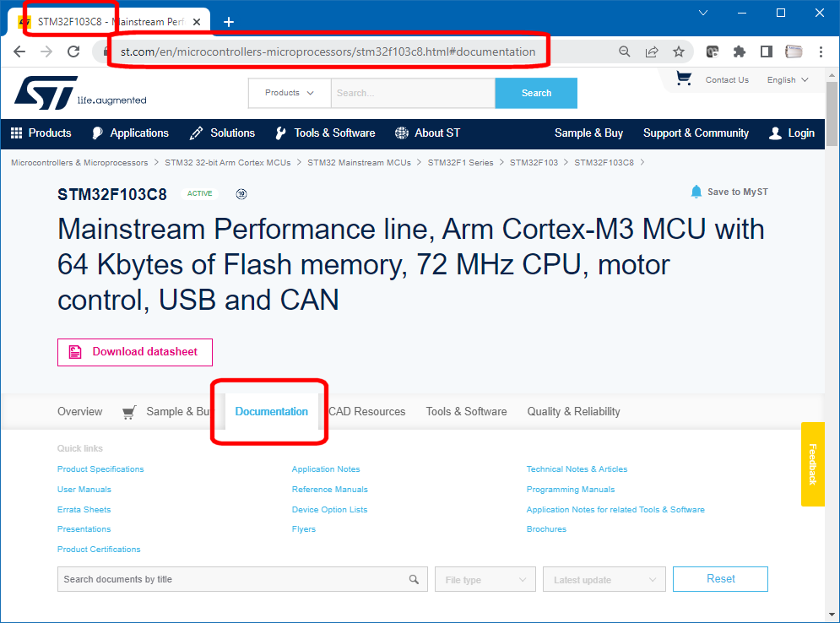Switch to the Sample & Buy product tab

pos(166,411)
